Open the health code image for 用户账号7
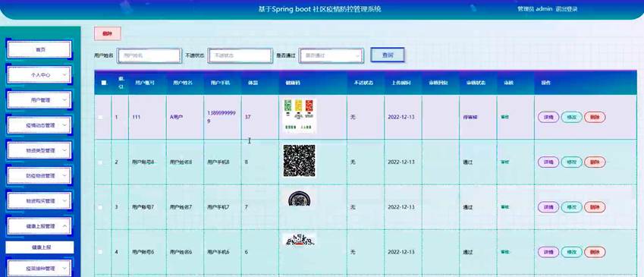Screen dimensions: 644x277 pos(300,198)
